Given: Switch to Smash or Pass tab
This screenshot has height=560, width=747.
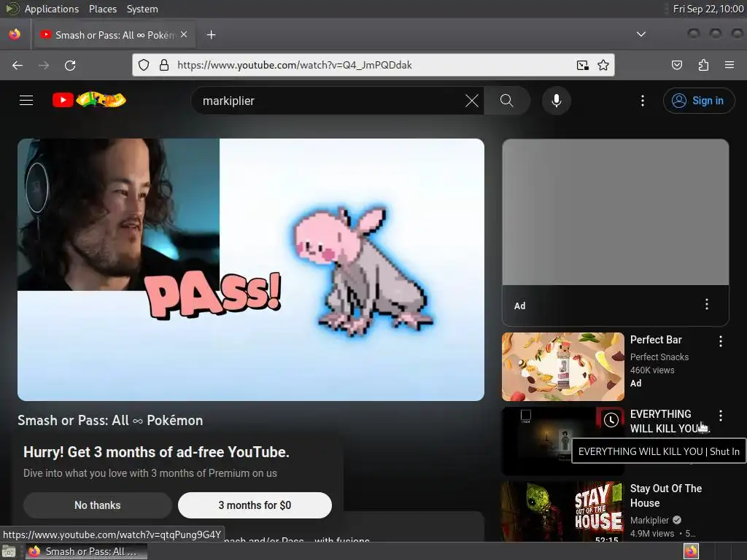Looking at the screenshot, I should pos(113,35).
